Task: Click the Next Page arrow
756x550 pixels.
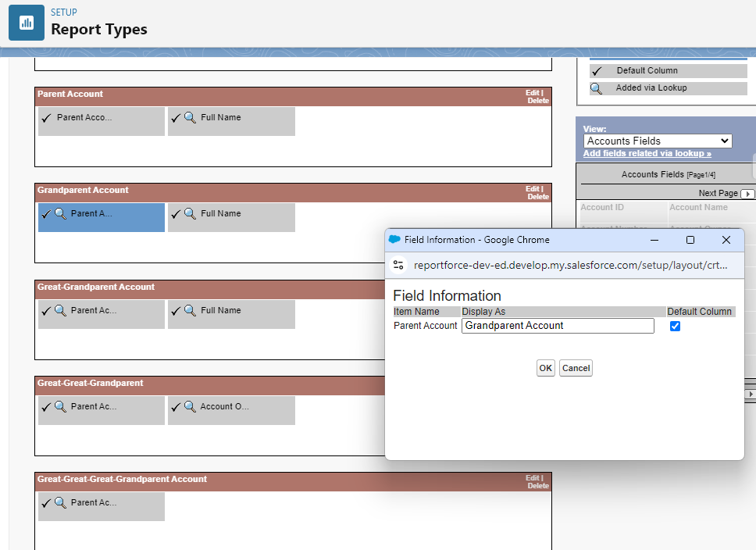Action: tap(747, 193)
